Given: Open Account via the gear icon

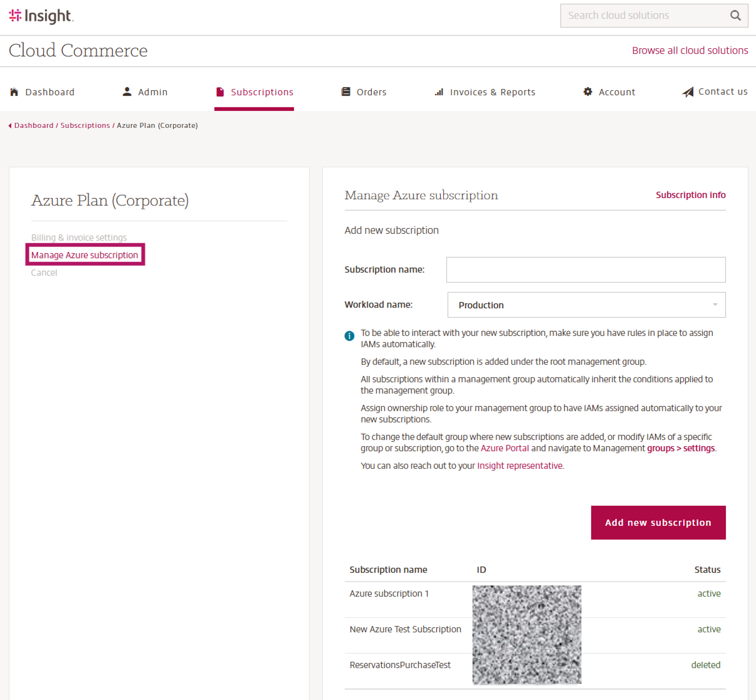Looking at the screenshot, I should 587,91.
